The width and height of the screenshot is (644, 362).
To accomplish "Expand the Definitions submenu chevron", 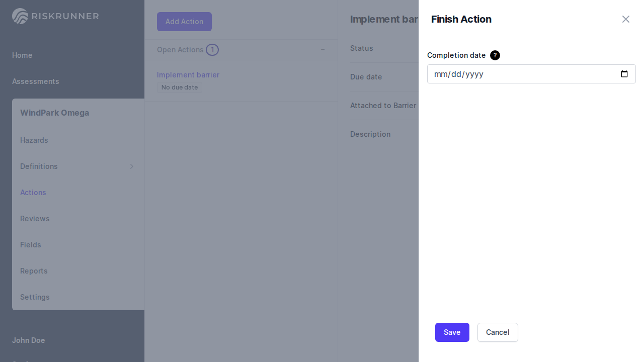I will point(132,166).
